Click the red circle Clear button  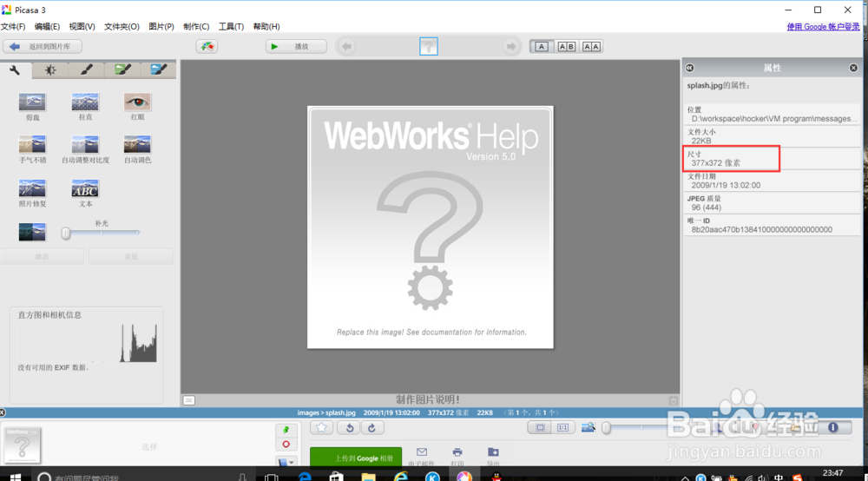click(x=286, y=444)
